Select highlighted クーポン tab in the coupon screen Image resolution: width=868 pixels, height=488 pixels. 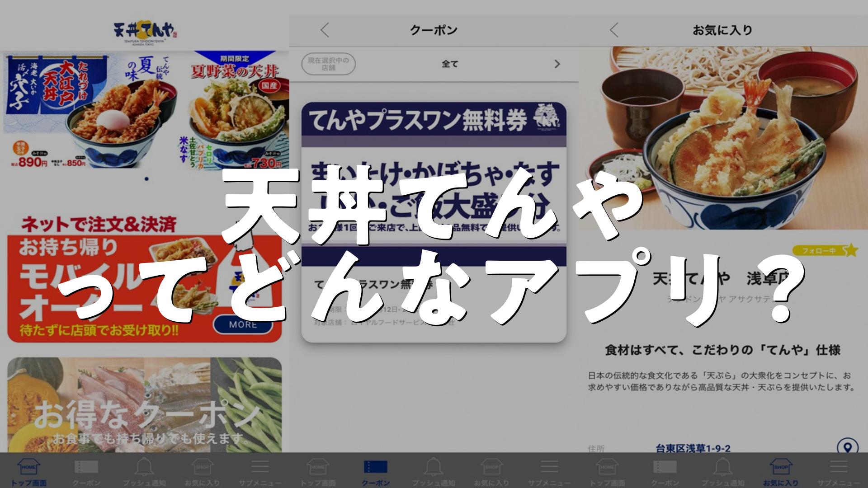376,471
